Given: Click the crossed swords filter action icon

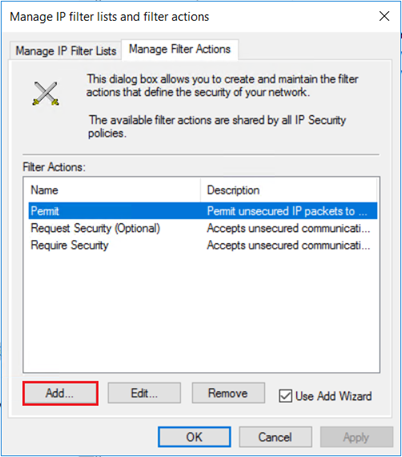Looking at the screenshot, I should coord(46,93).
